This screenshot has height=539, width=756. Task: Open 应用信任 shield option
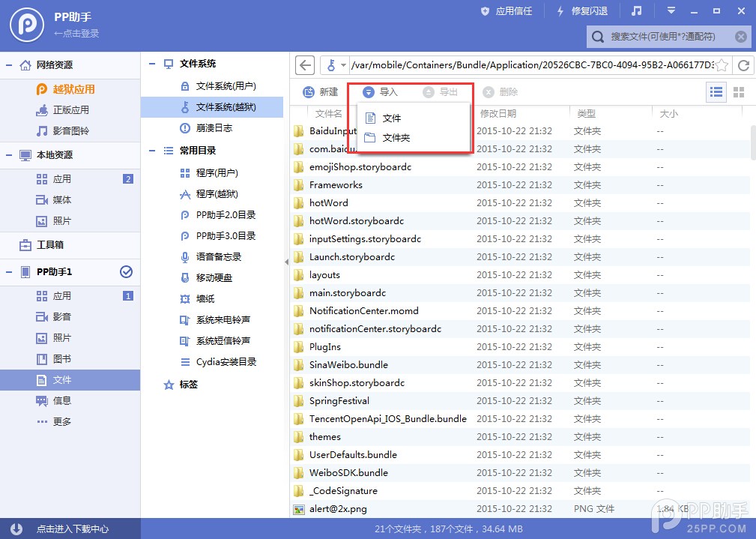(x=506, y=11)
